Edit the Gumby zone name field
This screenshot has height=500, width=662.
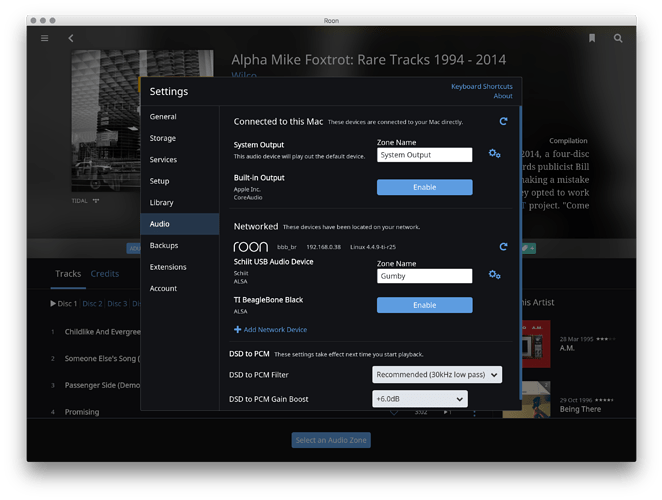[425, 276]
